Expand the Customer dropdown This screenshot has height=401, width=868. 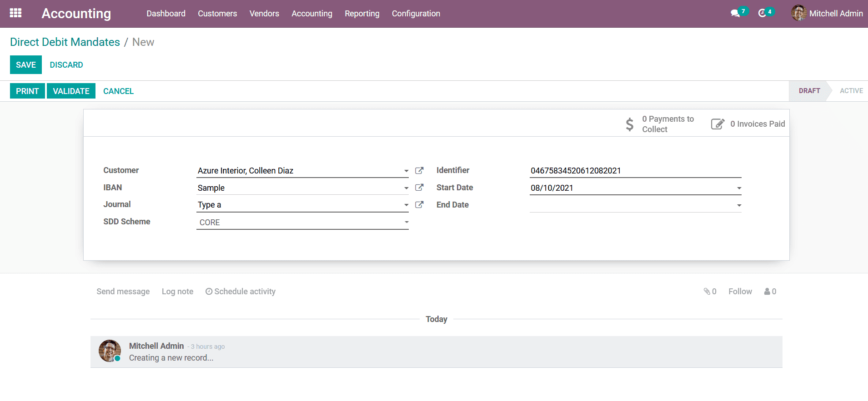(x=406, y=171)
